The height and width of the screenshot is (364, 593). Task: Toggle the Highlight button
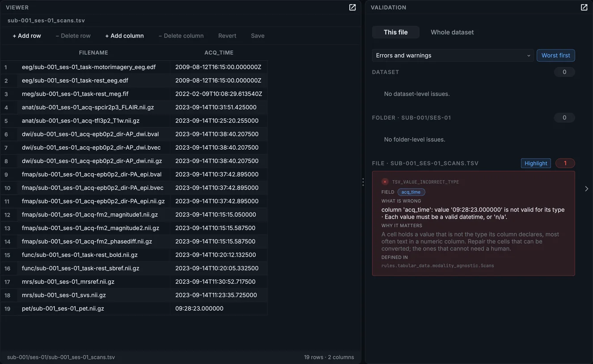point(536,163)
